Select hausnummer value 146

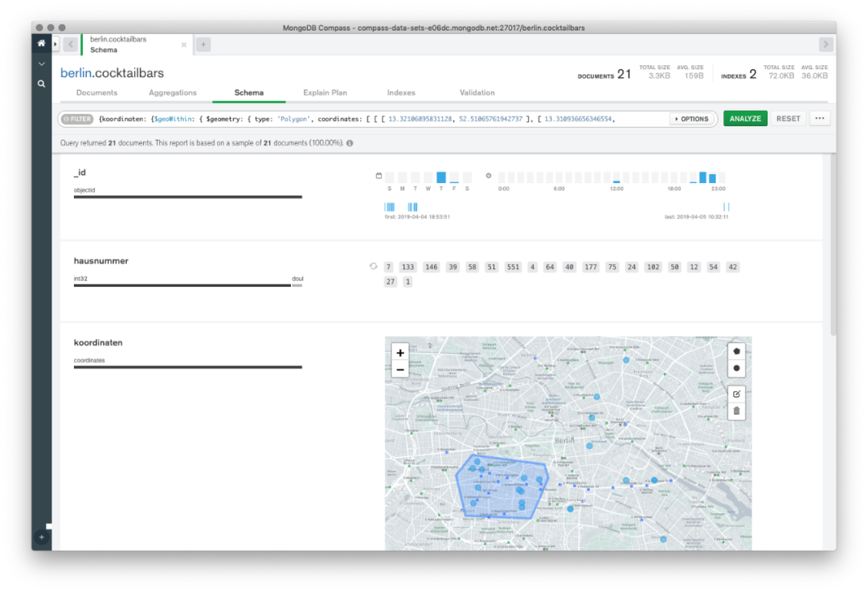coord(432,267)
